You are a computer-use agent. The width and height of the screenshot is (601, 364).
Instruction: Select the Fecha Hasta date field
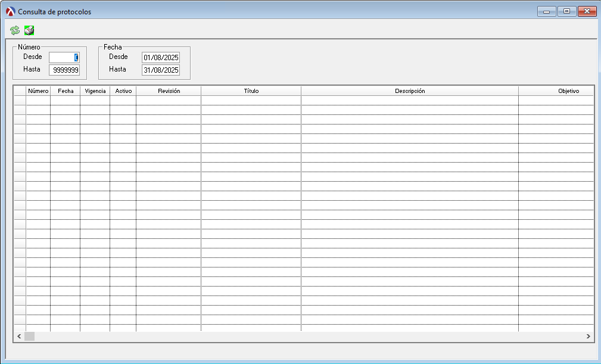pos(160,70)
